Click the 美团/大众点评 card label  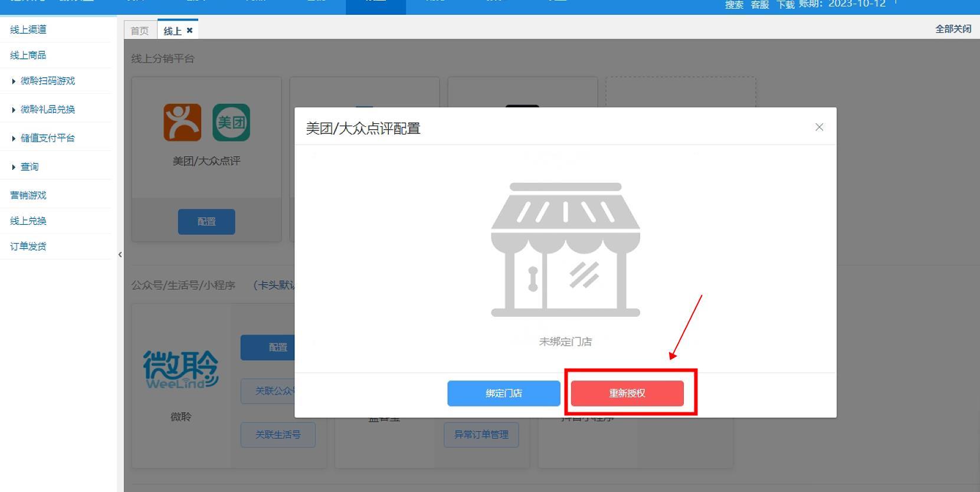207,161
